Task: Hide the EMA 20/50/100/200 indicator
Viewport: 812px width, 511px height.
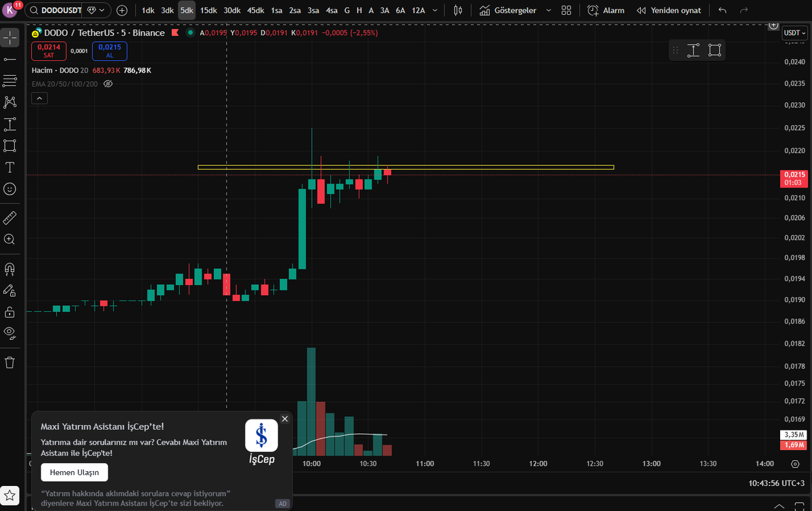Action: click(107, 83)
